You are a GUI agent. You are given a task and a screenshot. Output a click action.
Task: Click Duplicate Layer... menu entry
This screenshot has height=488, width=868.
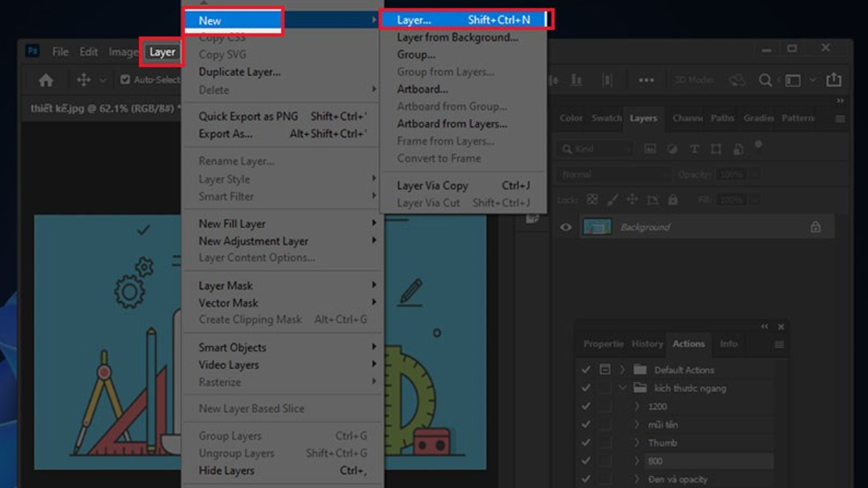239,72
